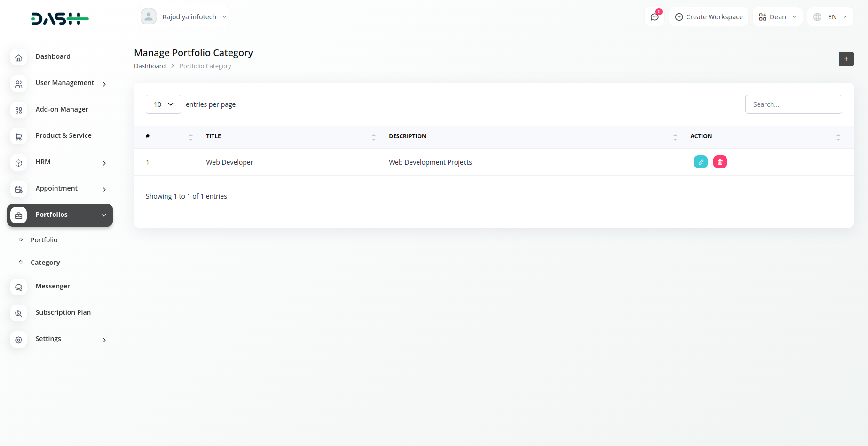Expand the HRM sidebar menu
868x446 pixels.
(60, 162)
